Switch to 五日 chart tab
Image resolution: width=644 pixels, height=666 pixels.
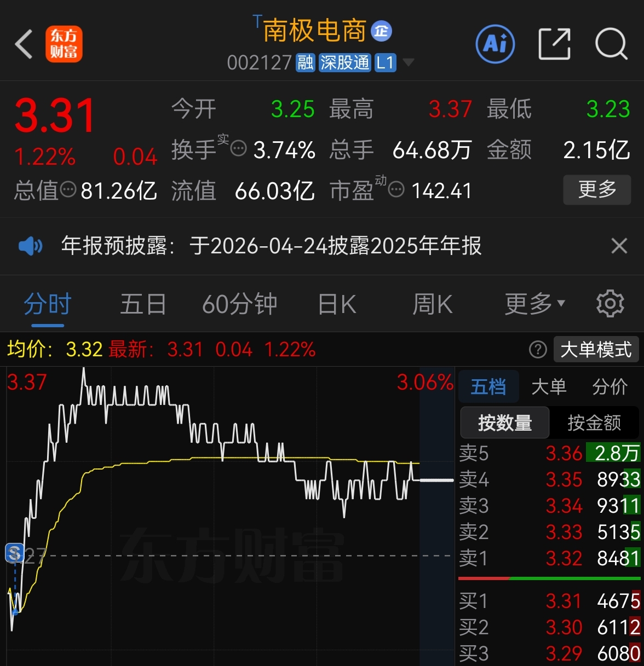click(143, 304)
